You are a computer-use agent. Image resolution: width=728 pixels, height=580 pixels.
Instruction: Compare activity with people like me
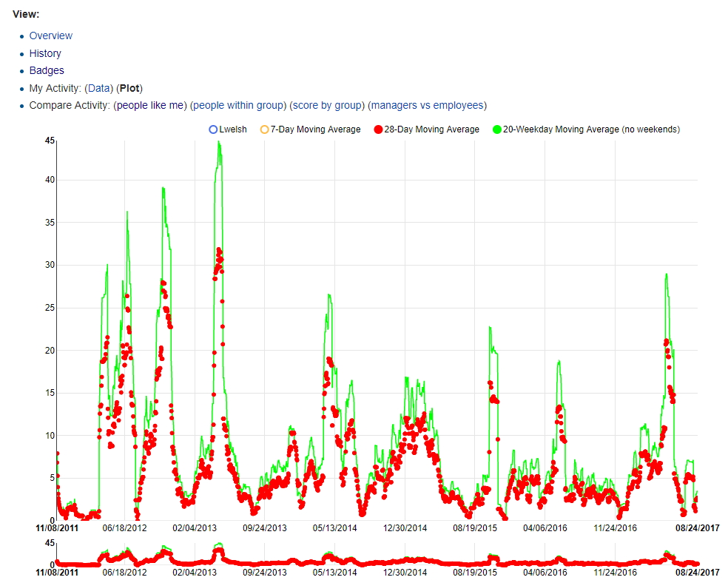150,105
